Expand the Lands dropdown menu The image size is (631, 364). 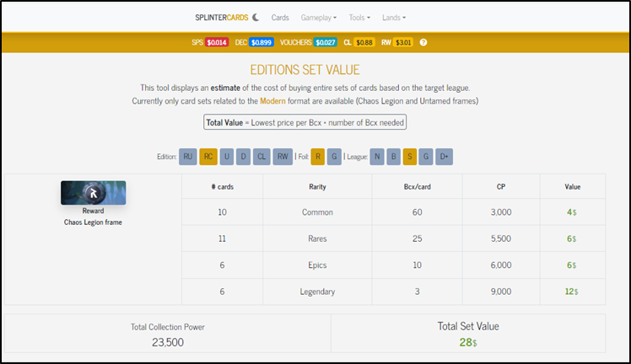point(394,18)
